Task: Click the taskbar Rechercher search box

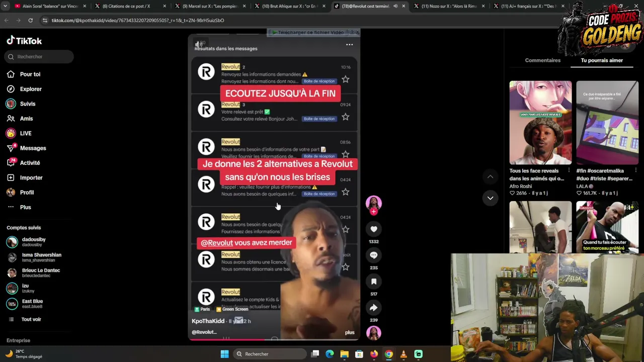Action: [x=269, y=354]
